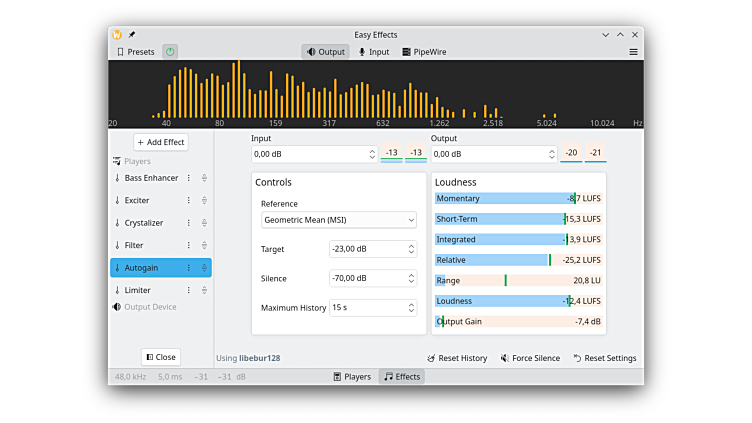Toggle the global bypass power button
752x423 pixels.
tap(170, 52)
